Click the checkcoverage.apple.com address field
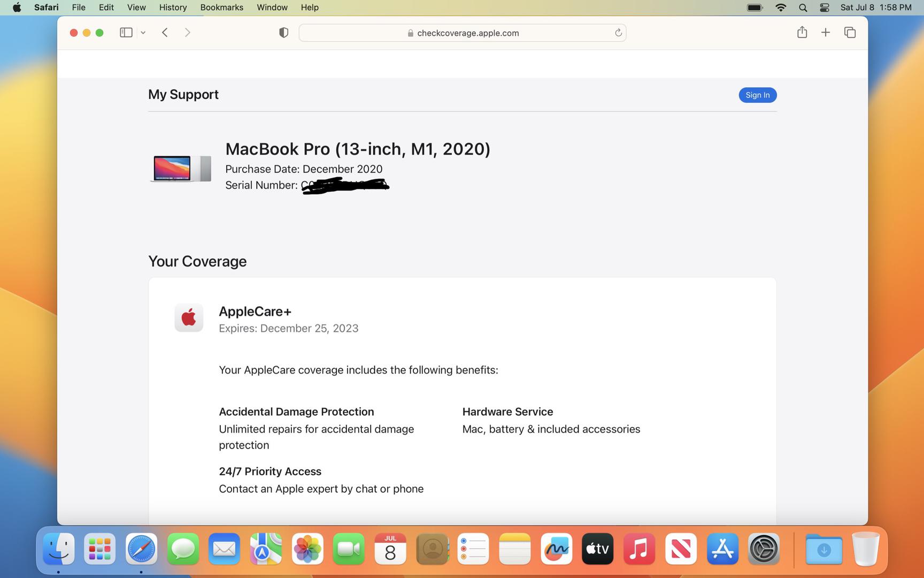The height and width of the screenshot is (578, 924). (463, 33)
